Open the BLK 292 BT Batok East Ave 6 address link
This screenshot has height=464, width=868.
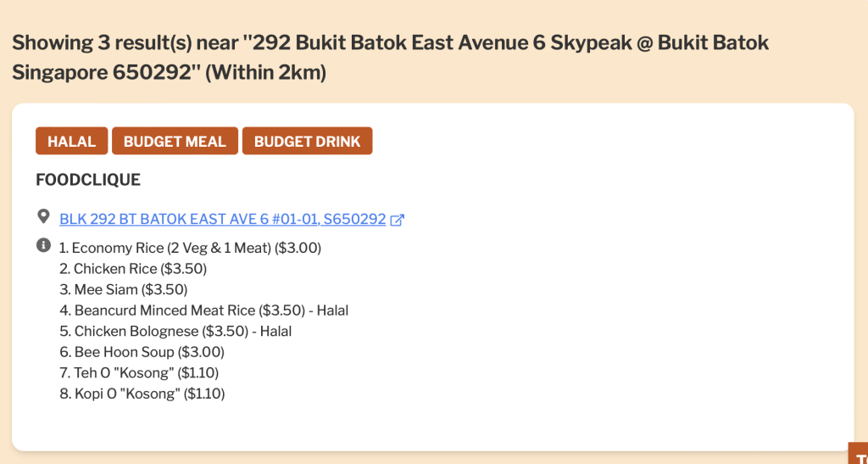tap(223, 219)
